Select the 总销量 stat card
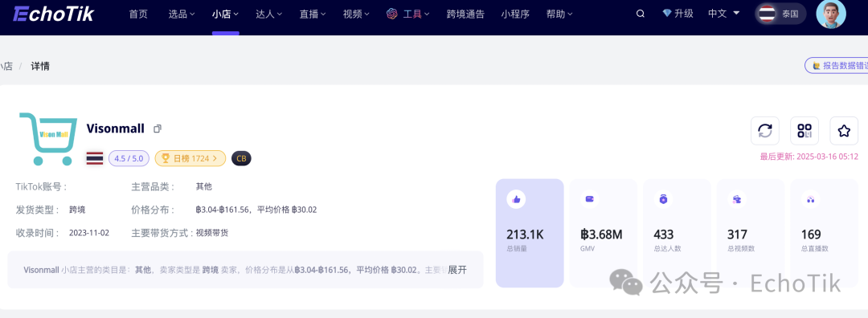The image size is (868, 318). coord(529,233)
